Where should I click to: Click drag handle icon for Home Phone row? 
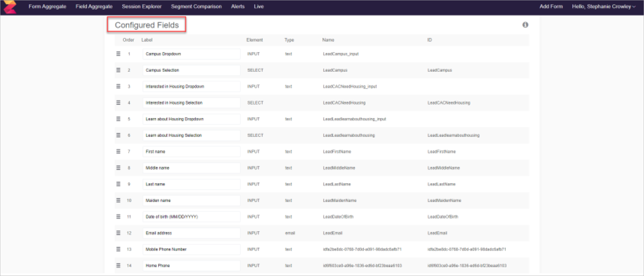click(118, 265)
